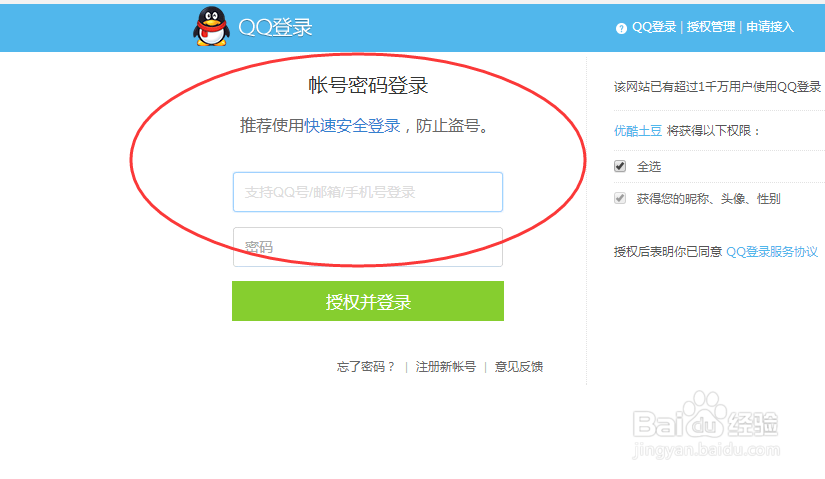Click the help question mark icon
This screenshot has width=825, height=479.
point(621,28)
